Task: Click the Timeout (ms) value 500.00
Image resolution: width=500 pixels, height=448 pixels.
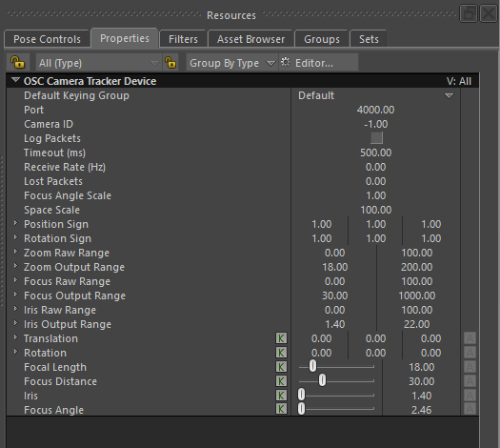Action: click(x=375, y=153)
